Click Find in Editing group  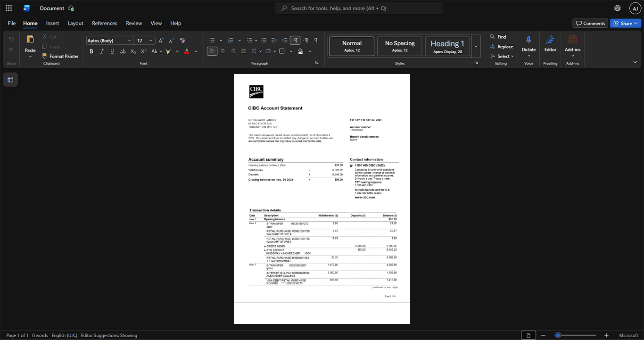pyautogui.click(x=498, y=36)
